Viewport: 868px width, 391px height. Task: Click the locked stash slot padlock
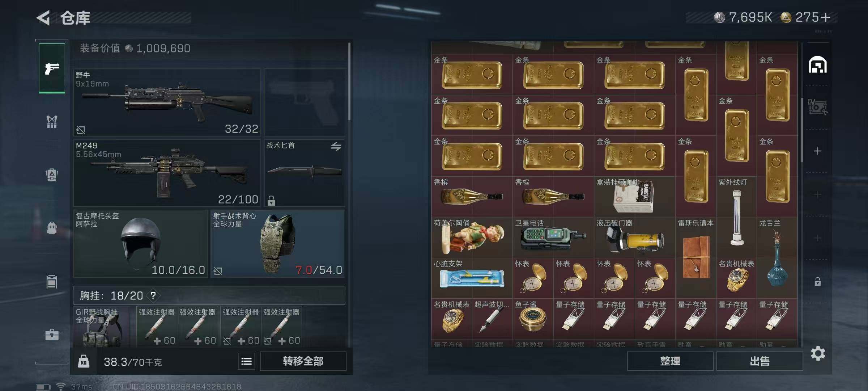point(817,281)
